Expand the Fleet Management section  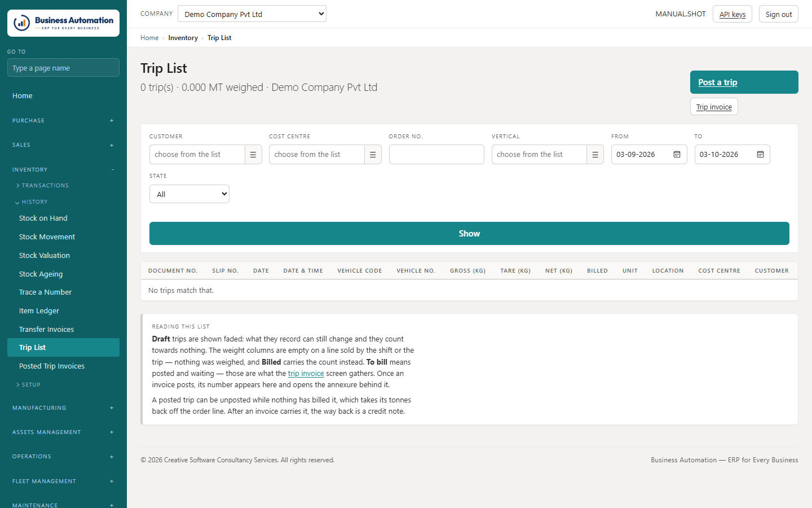(x=63, y=481)
